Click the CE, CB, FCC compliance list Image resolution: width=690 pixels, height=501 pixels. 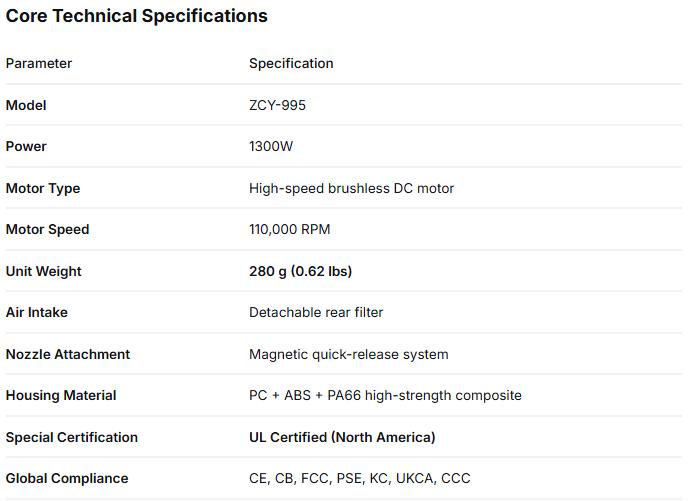pos(359,478)
